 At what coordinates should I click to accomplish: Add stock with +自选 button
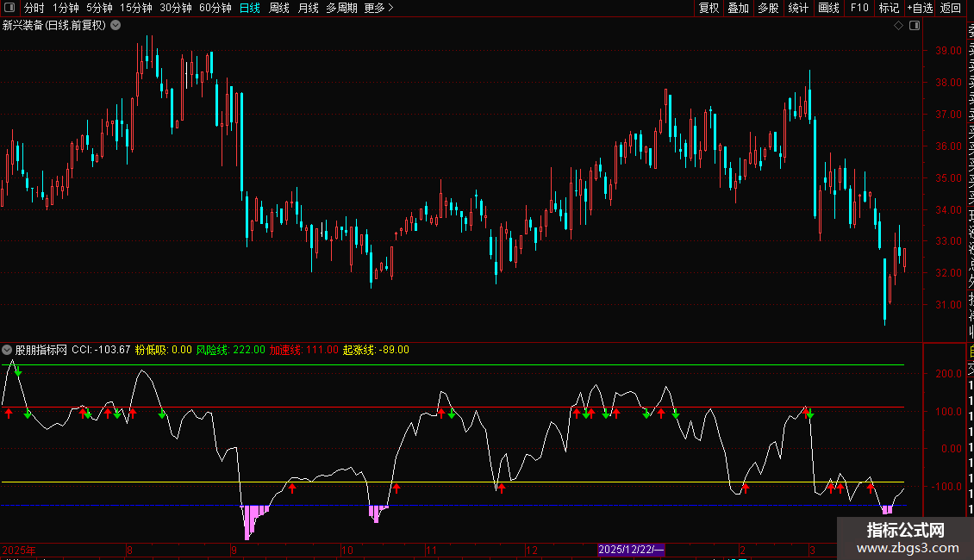[x=920, y=8]
